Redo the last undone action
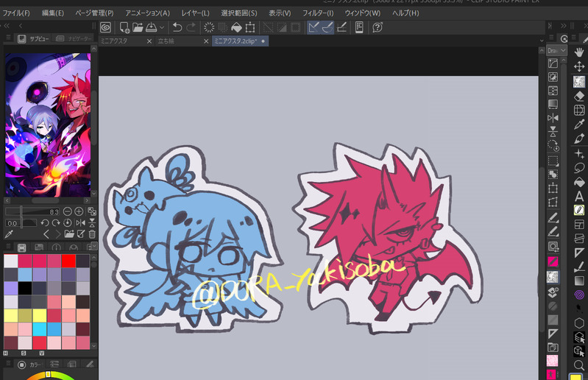This screenshot has width=588, height=380. [x=191, y=27]
